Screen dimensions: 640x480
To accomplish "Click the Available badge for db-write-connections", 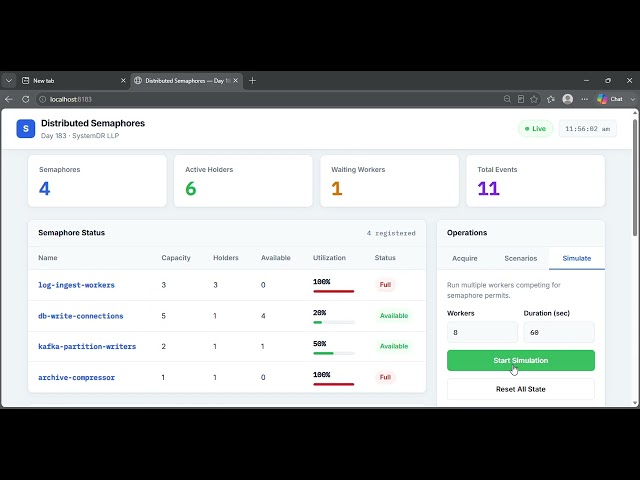I will coord(394,316).
